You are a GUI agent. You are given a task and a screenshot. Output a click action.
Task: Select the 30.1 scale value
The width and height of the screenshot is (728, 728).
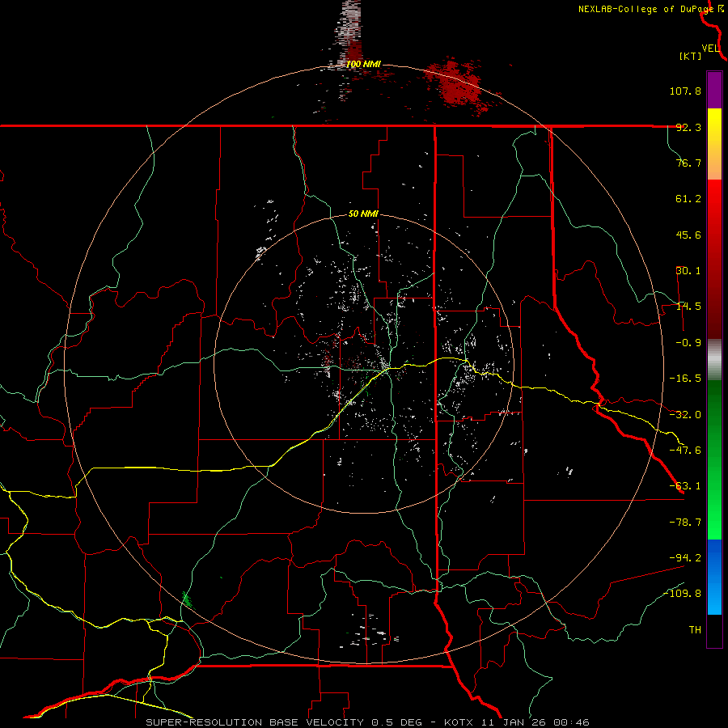coord(688,271)
